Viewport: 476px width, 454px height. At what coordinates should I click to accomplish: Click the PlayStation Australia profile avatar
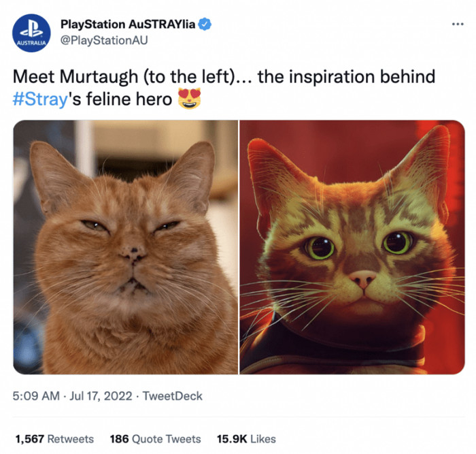[31, 33]
